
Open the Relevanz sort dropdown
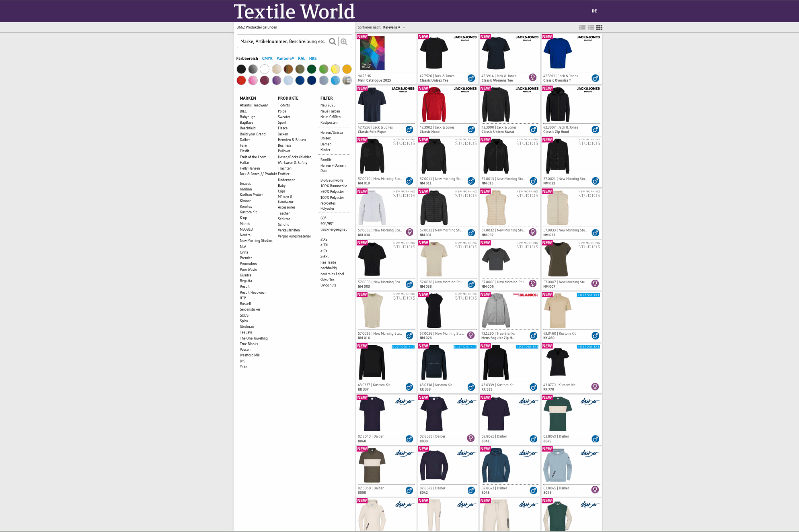392,27
